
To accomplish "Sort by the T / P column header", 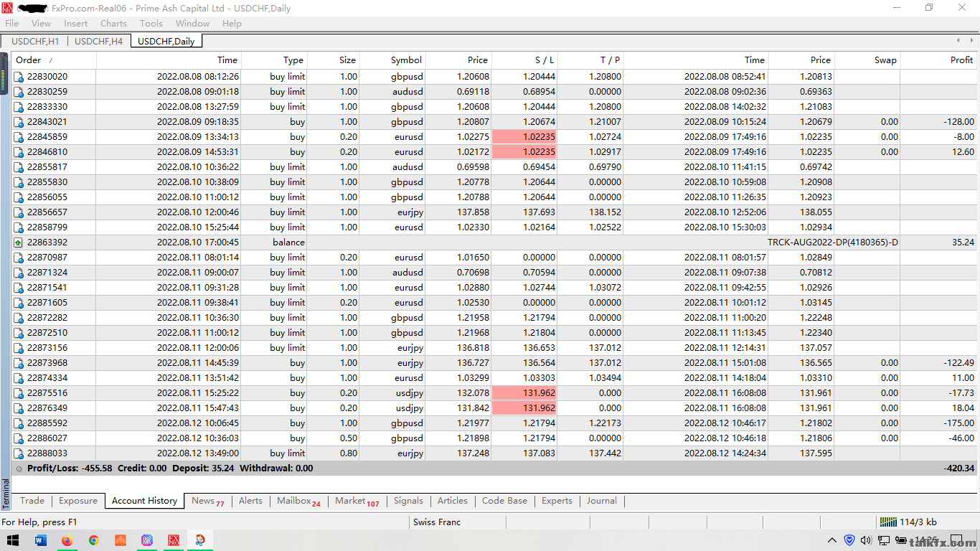I will tap(590, 60).
